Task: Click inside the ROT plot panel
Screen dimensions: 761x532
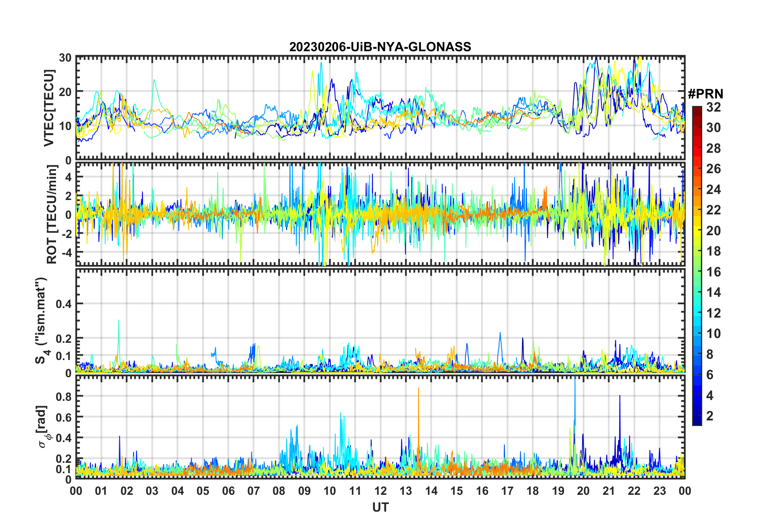Action: [380, 214]
